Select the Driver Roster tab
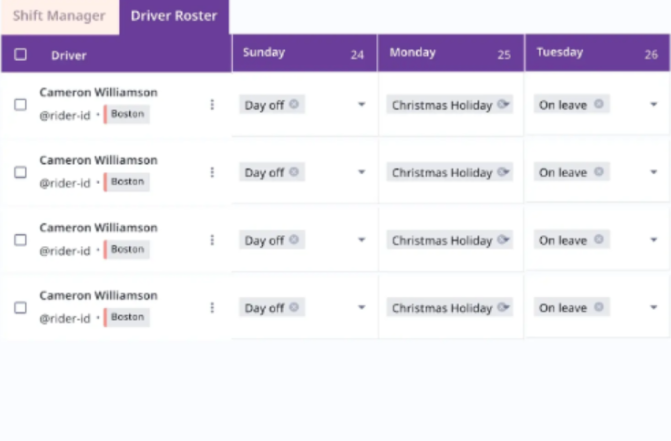671x441 pixels. click(x=173, y=16)
